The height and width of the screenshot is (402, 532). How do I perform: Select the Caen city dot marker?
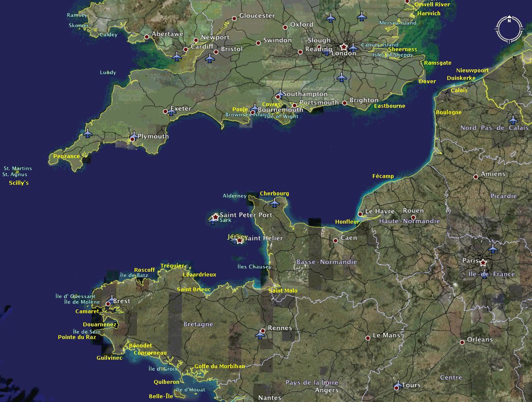coord(335,240)
